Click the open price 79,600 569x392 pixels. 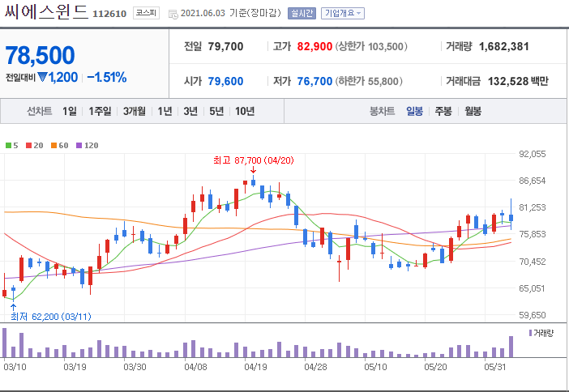[225, 81]
